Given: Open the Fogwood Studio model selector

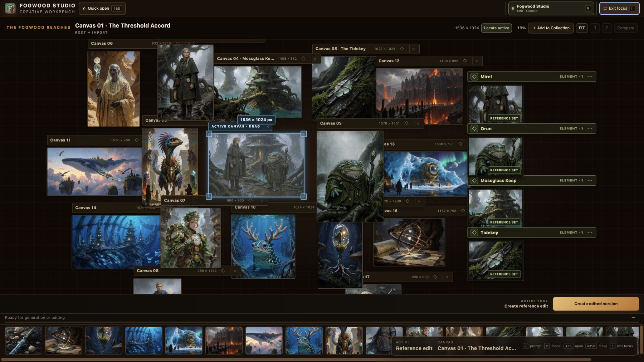Looking at the screenshot, I should tap(551, 8).
